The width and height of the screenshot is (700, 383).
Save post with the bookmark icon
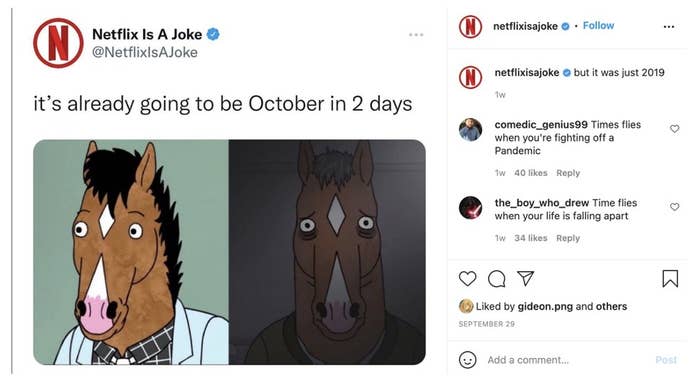pos(670,279)
